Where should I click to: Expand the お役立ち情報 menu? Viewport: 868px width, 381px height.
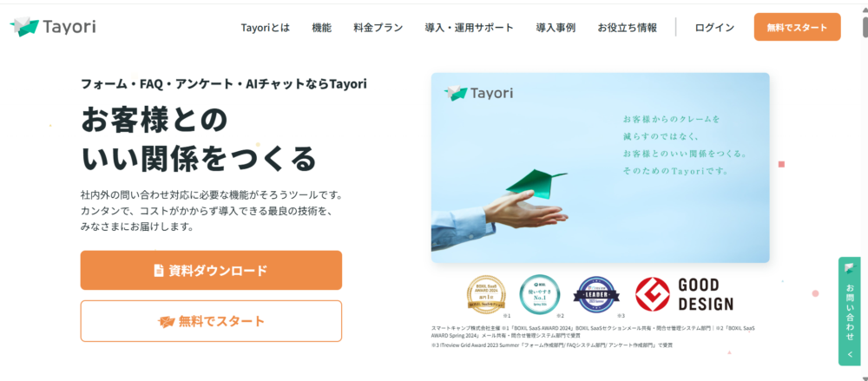[628, 28]
